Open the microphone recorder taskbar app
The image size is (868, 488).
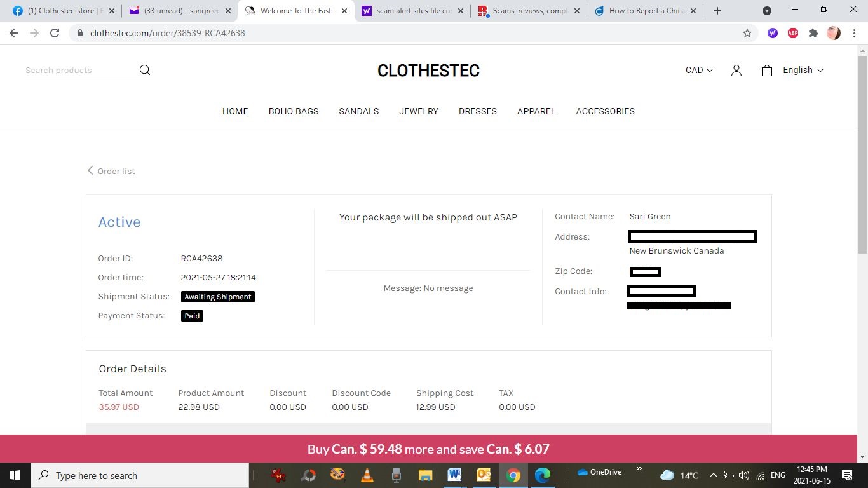pos(397,475)
